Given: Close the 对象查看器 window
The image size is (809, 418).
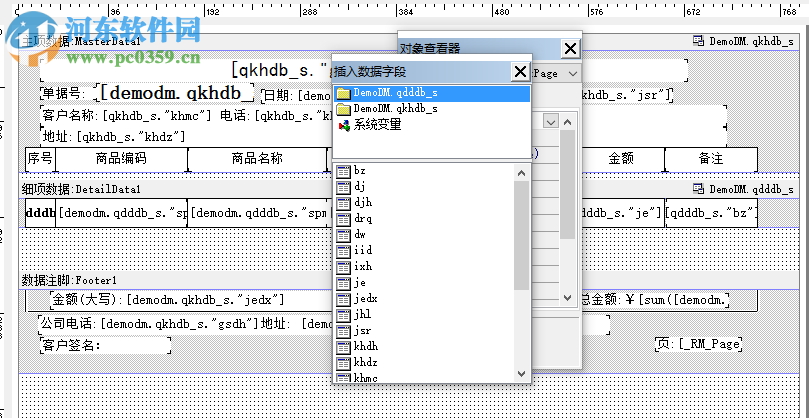Looking at the screenshot, I should (x=570, y=49).
